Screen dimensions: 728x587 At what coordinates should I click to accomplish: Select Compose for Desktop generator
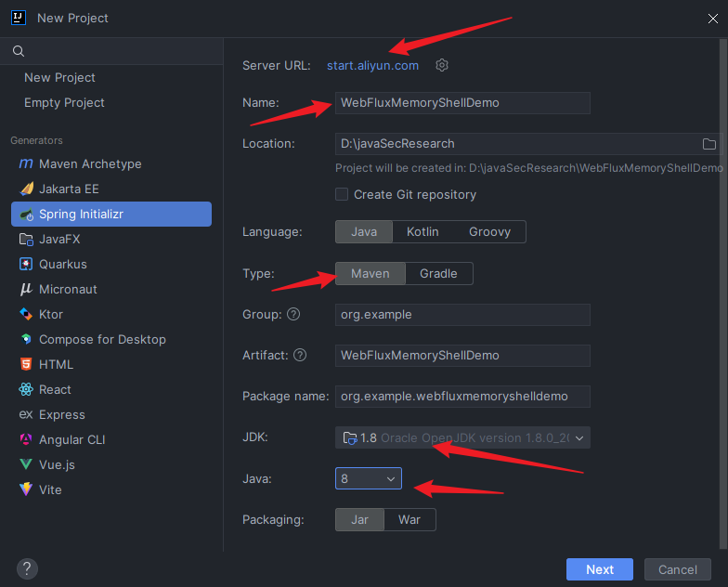(x=111, y=340)
